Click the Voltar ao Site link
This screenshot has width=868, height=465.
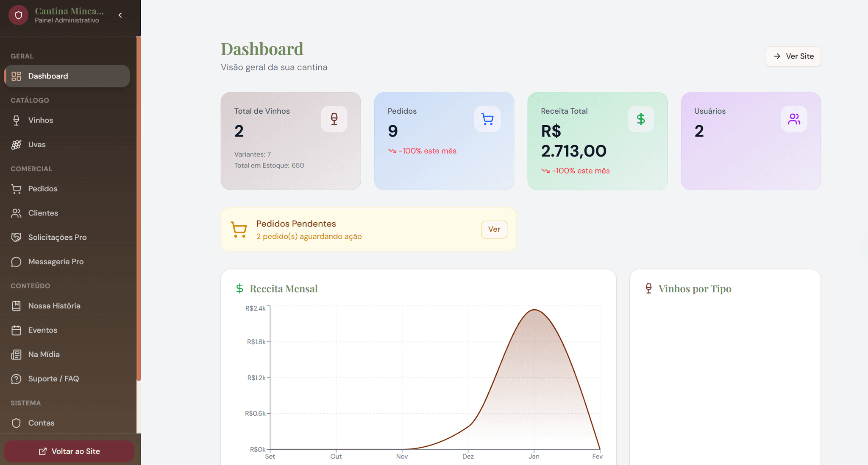pos(69,451)
